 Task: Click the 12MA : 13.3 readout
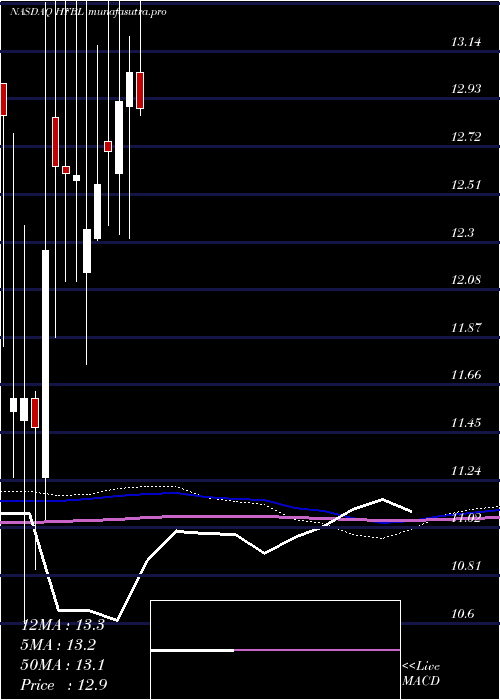coord(63,625)
